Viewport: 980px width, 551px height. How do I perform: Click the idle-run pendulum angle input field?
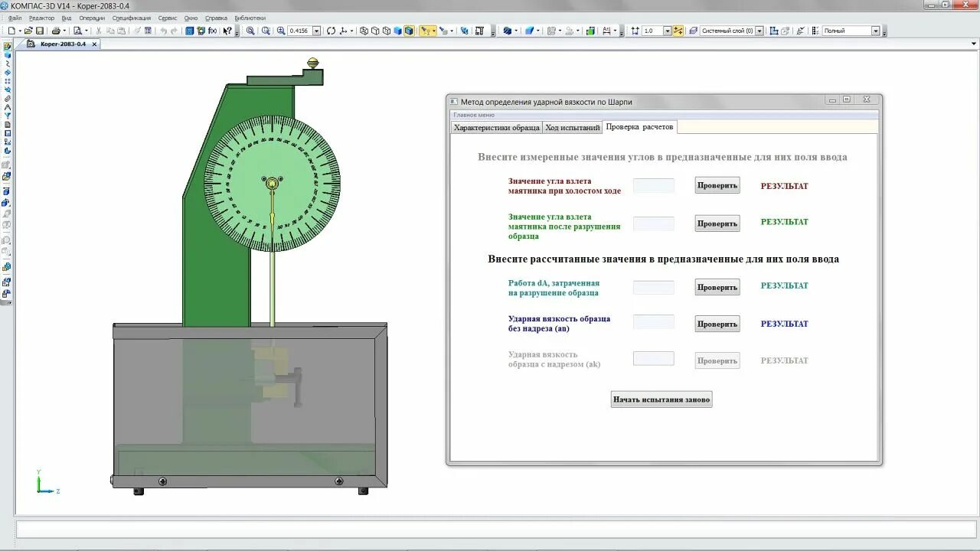tap(654, 185)
